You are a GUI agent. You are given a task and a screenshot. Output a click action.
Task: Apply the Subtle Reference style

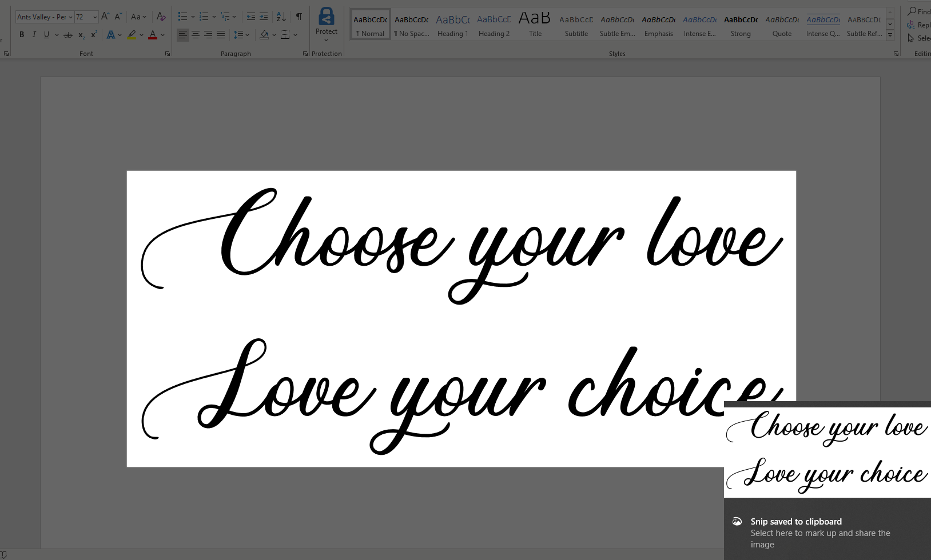(x=865, y=25)
